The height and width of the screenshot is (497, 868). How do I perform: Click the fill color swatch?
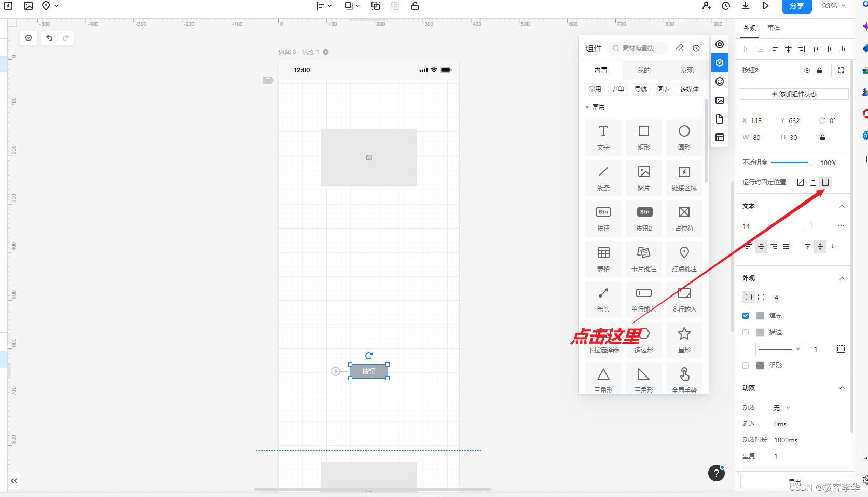pyautogui.click(x=760, y=316)
